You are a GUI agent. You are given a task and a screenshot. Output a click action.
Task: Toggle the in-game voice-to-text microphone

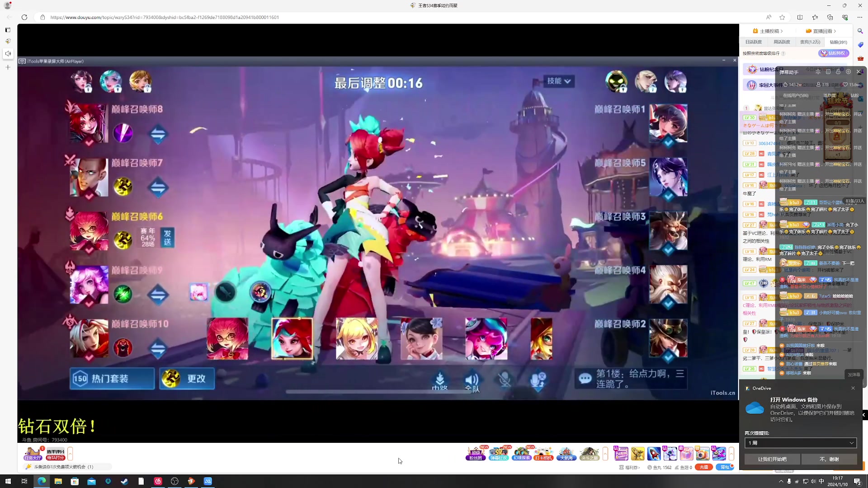pyautogui.click(x=538, y=380)
